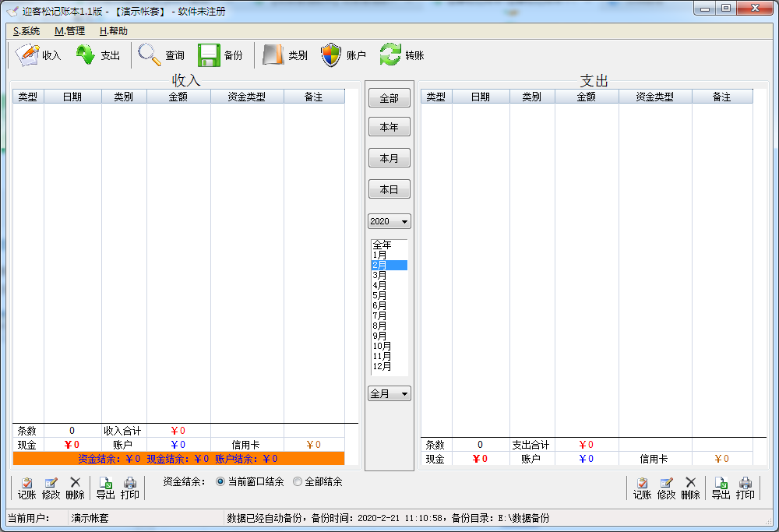The image size is (779, 532).
Task: Select 8月 in the month list
Action: 389,326
